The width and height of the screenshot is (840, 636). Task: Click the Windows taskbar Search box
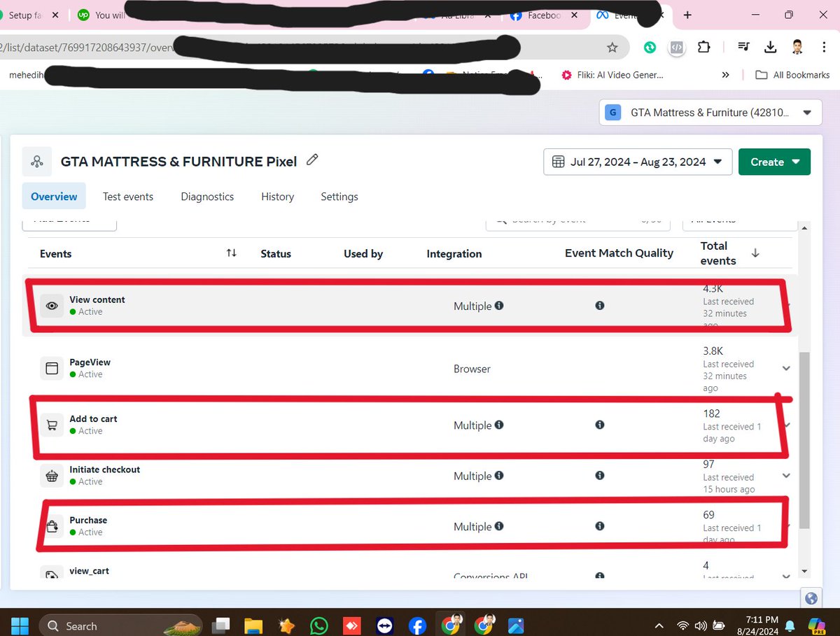coord(120,626)
